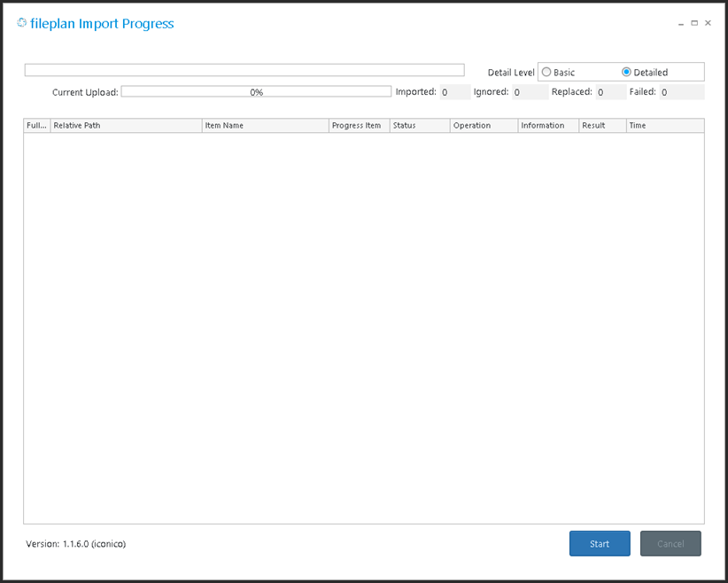Sort by the Result column header
The width and height of the screenshot is (728, 583).
[602, 126]
